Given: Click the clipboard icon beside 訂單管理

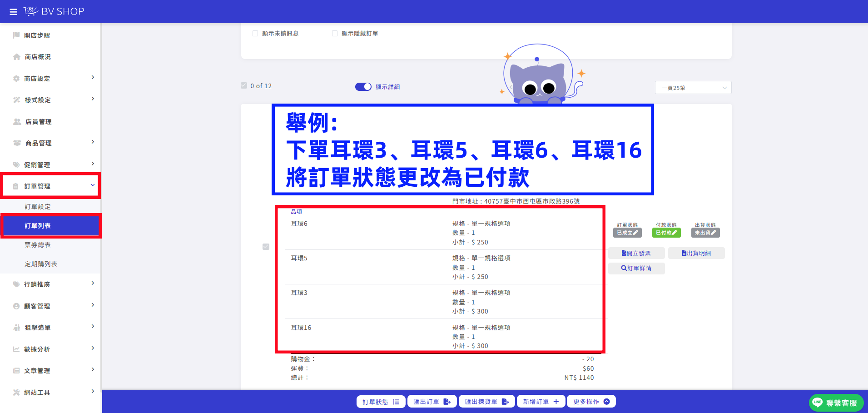Looking at the screenshot, I should click(x=16, y=186).
